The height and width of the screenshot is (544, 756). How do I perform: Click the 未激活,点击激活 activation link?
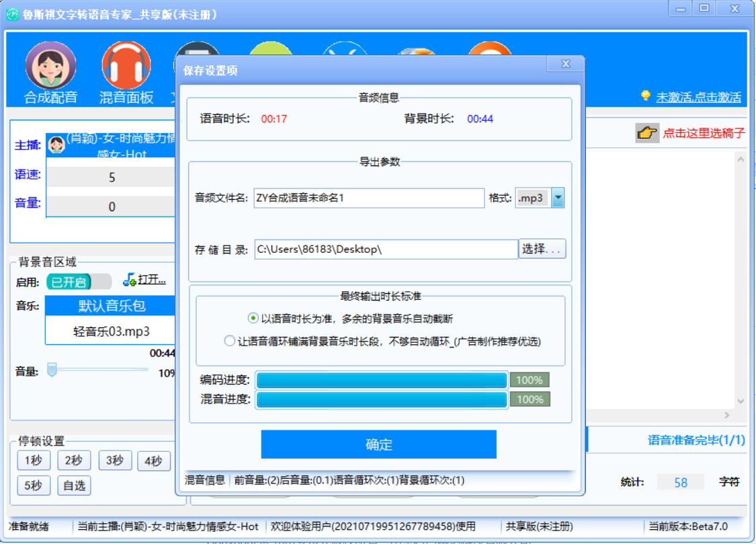click(x=698, y=97)
